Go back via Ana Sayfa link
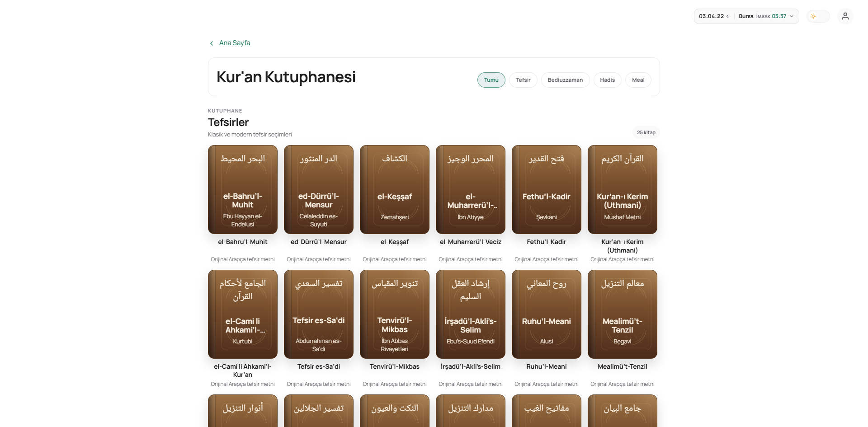The width and height of the screenshot is (868, 427). pyautogui.click(x=235, y=43)
